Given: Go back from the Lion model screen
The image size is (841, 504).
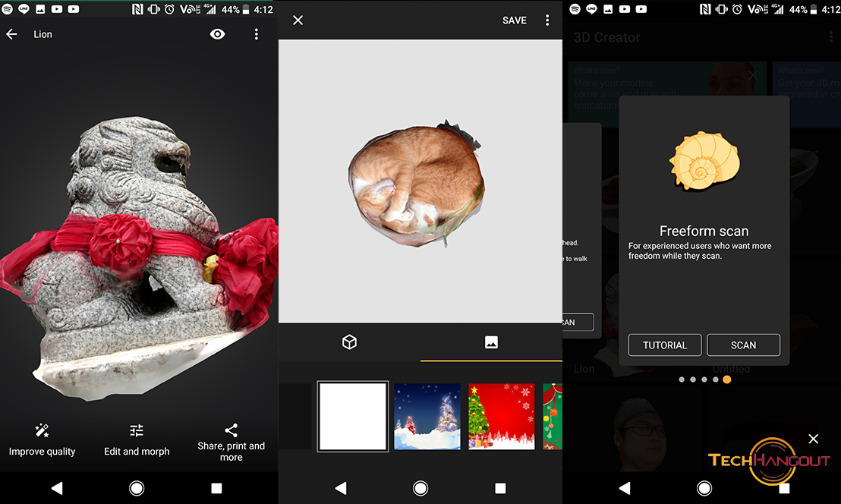Looking at the screenshot, I should 12,34.
